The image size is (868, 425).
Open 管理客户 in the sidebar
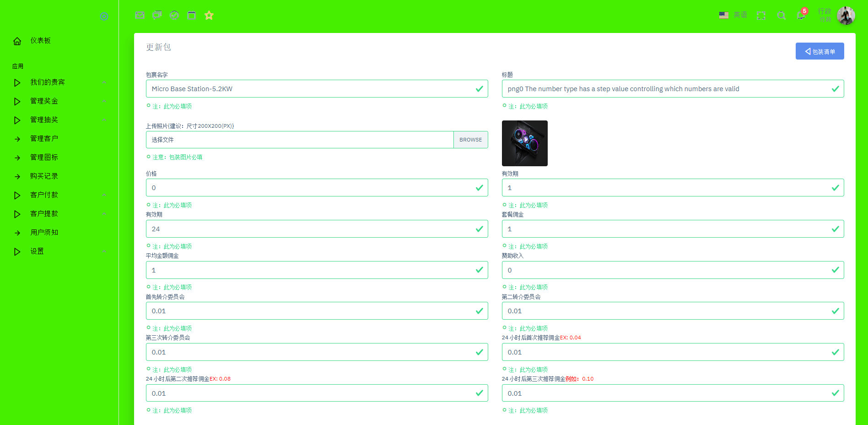[59, 139]
